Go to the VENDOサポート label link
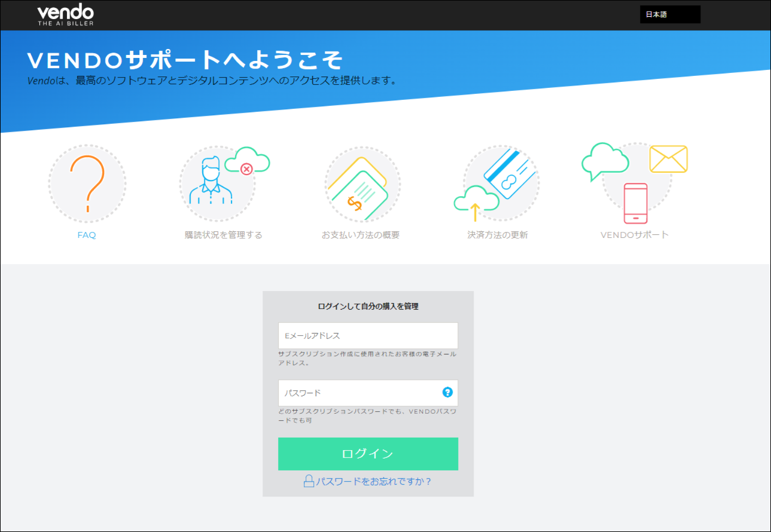 tap(634, 234)
